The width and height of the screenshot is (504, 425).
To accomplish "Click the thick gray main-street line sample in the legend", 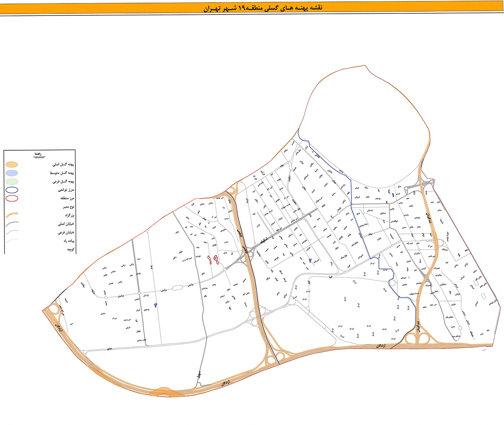I will click(x=12, y=224).
